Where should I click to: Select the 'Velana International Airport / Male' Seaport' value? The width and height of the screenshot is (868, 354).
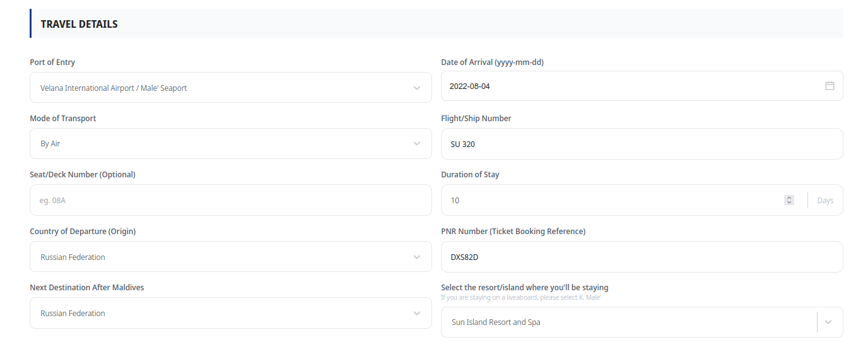coord(114,88)
